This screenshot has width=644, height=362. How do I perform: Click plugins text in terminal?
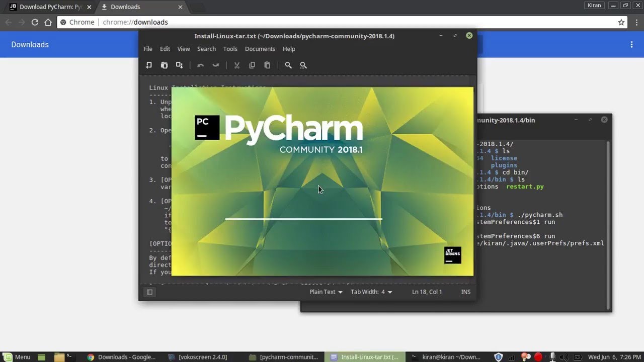[504, 165]
